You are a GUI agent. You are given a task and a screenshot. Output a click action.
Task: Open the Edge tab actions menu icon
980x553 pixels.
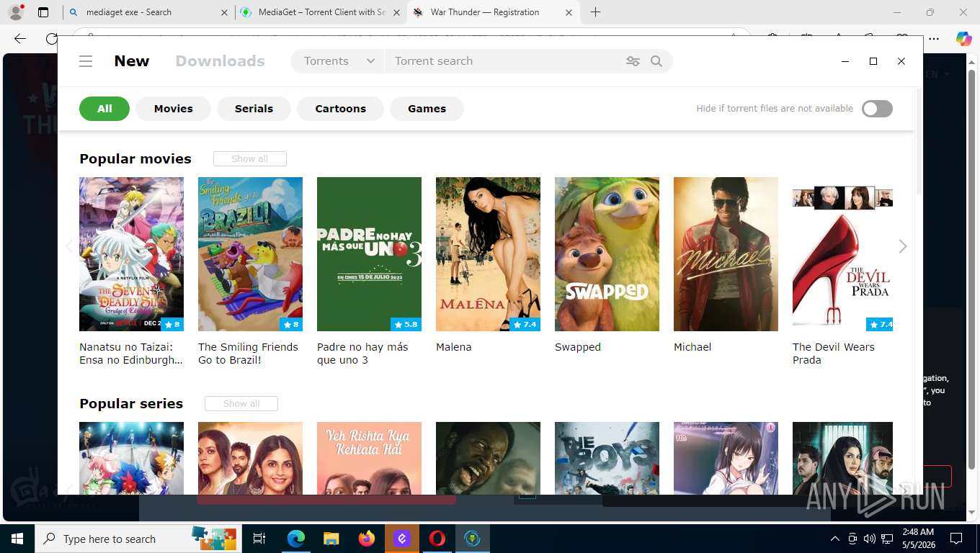[43, 12]
